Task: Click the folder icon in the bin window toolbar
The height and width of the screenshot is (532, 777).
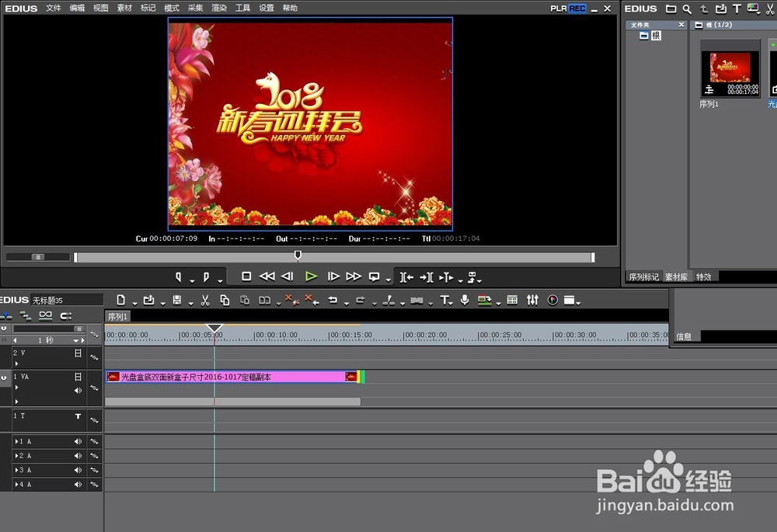Action: 671,9
